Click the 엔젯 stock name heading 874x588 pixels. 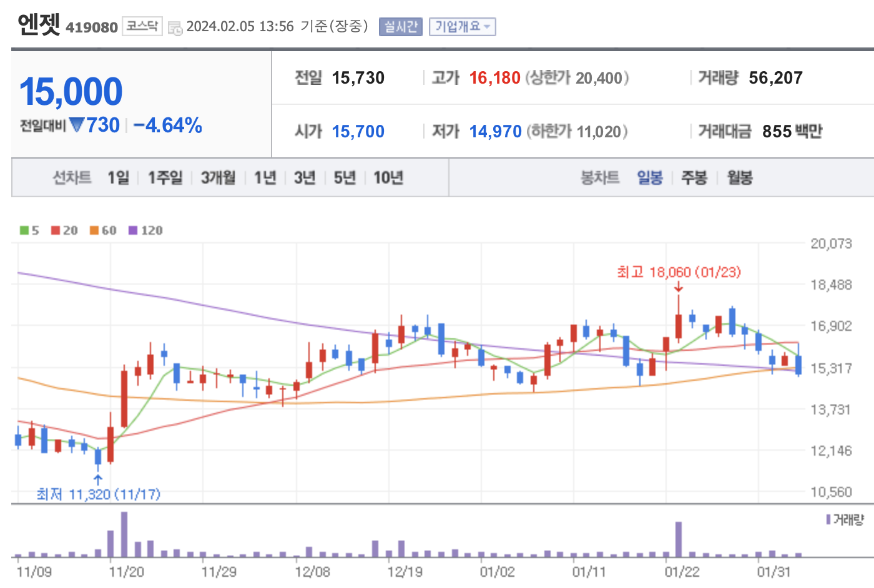click(x=39, y=25)
